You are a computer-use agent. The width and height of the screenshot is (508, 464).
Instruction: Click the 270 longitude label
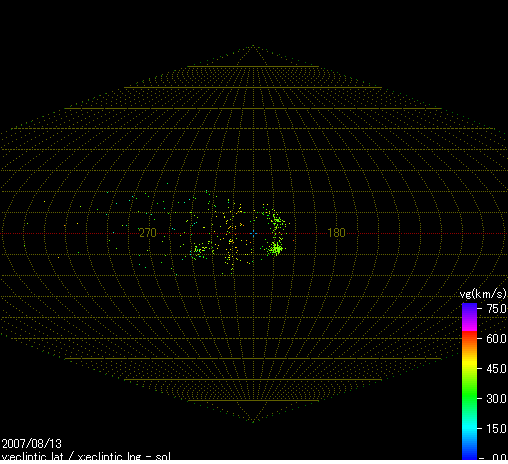(148, 233)
